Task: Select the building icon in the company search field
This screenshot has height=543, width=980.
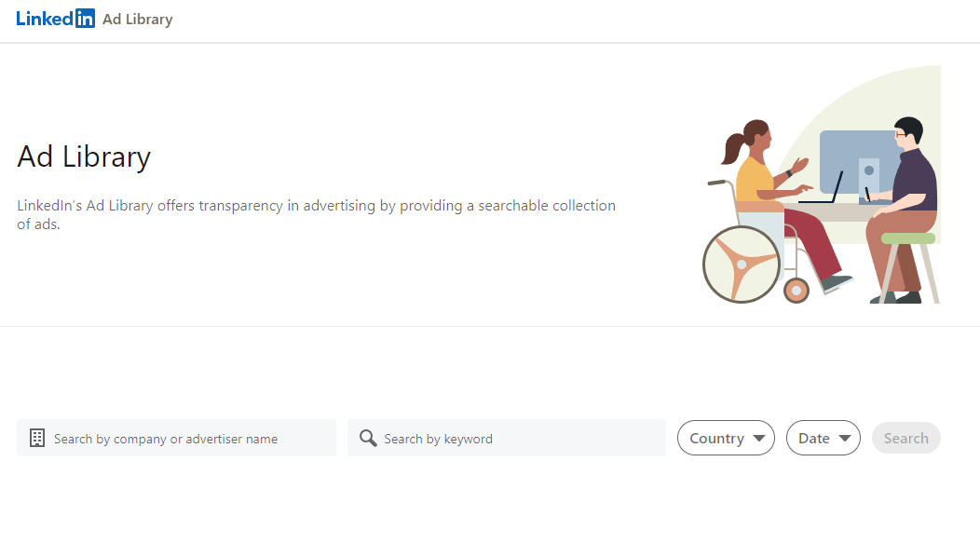Action: click(36, 438)
